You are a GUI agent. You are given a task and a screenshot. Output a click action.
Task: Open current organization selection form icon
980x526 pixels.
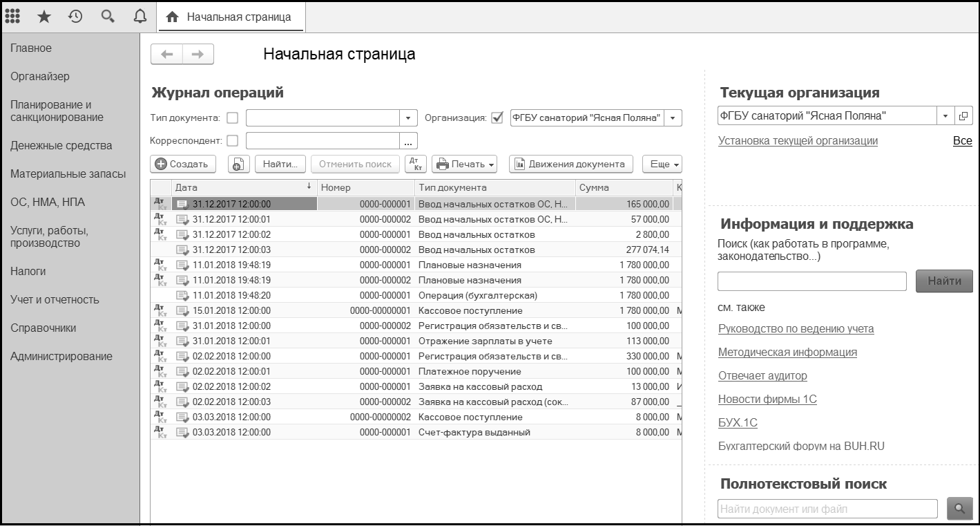click(963, 116)
